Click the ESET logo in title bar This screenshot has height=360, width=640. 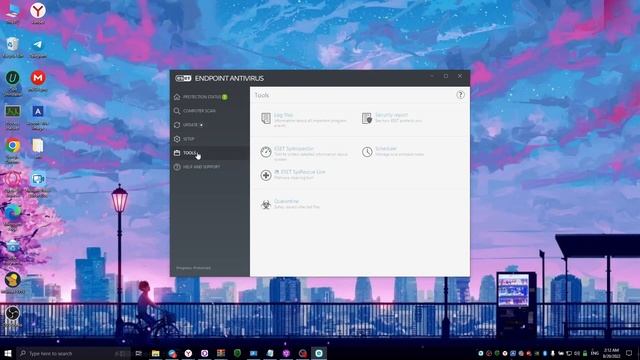183,78
